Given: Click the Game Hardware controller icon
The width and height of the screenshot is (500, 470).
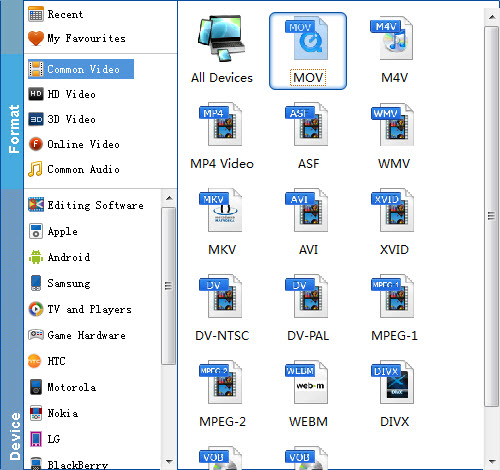Looking at the screenshot, I should [36, 334].
